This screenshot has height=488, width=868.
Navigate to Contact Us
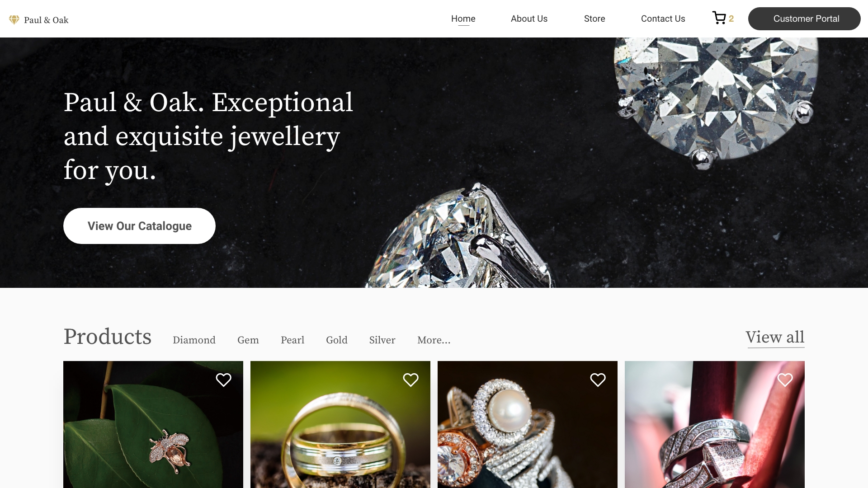point(663,19)
